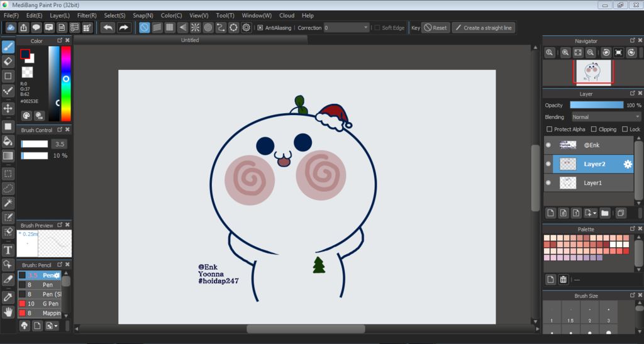
Task: Select the Bucket fill tool
Action: coord(8,141)
